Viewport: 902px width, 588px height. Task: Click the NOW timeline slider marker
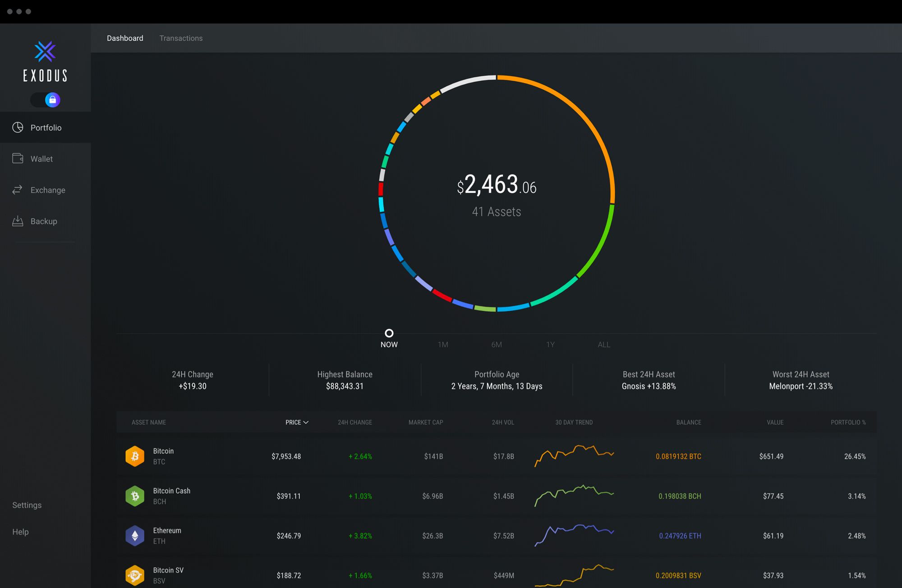tap(389, 333)
